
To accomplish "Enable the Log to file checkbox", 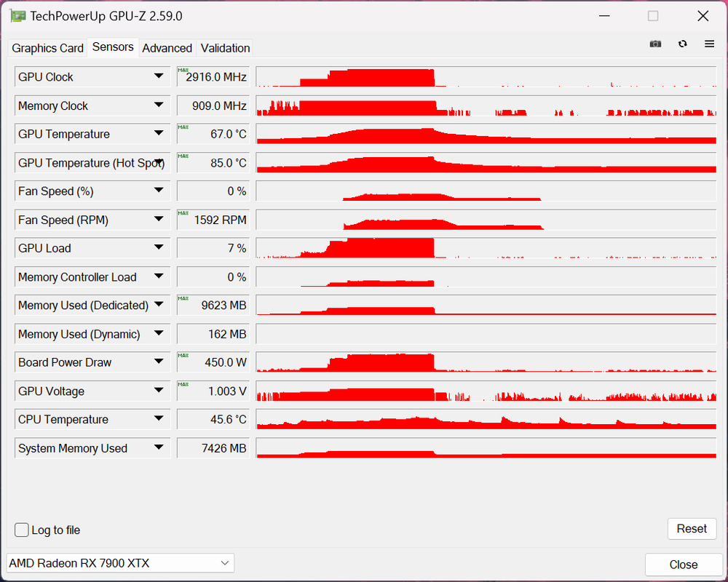I will [x=21, y=530].
